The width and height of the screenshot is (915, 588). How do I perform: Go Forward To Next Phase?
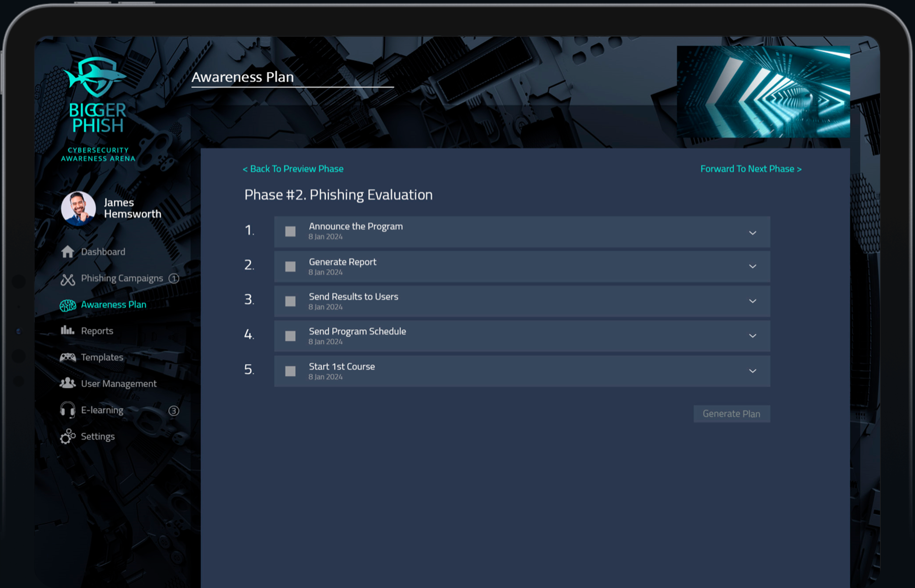coord(751,169)
